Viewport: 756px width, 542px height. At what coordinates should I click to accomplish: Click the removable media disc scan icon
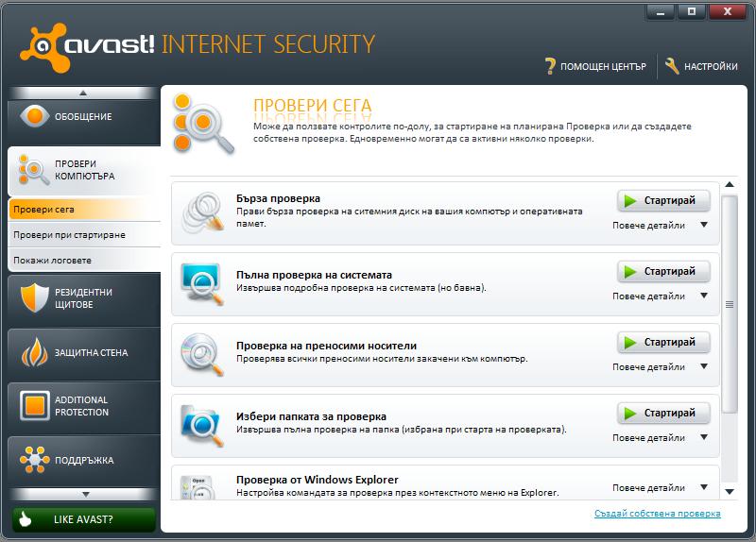pyautogui.click(x=202, y=355)
